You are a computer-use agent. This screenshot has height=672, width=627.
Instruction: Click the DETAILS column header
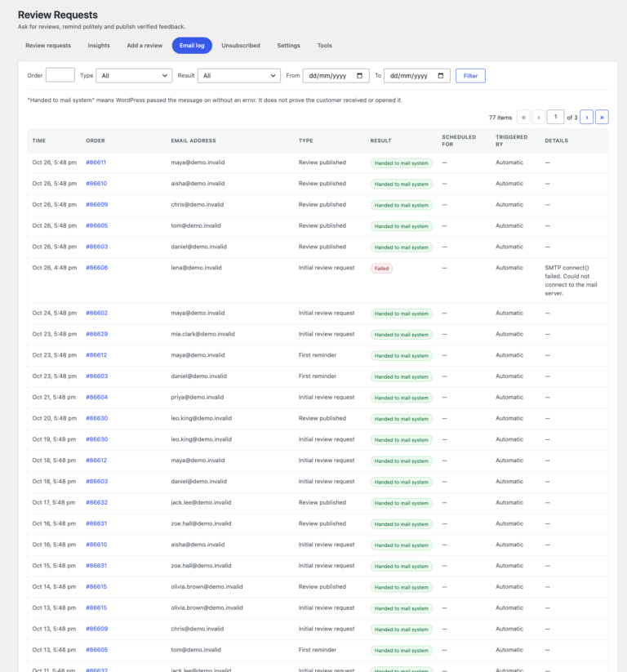point(556,140)
